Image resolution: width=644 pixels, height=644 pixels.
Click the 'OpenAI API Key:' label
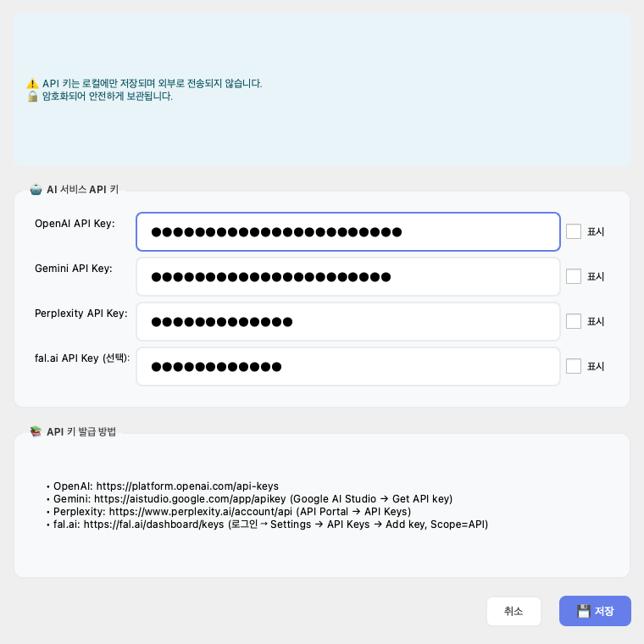pyautogui.click(x=75, y=224)
